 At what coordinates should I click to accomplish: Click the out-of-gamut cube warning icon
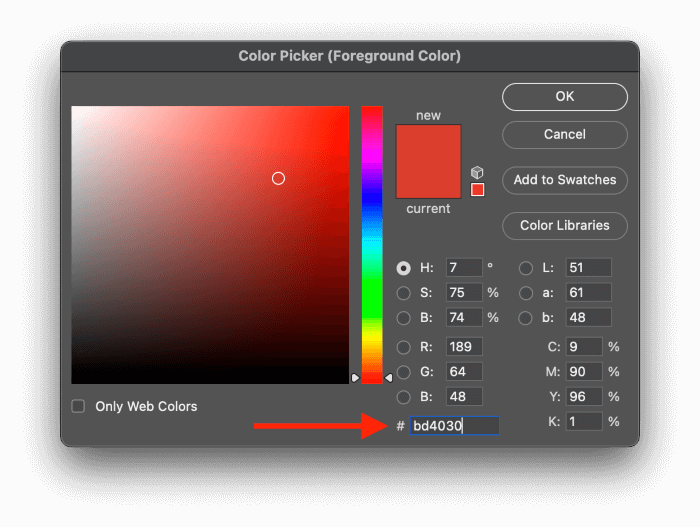click(x=477, y=172)
